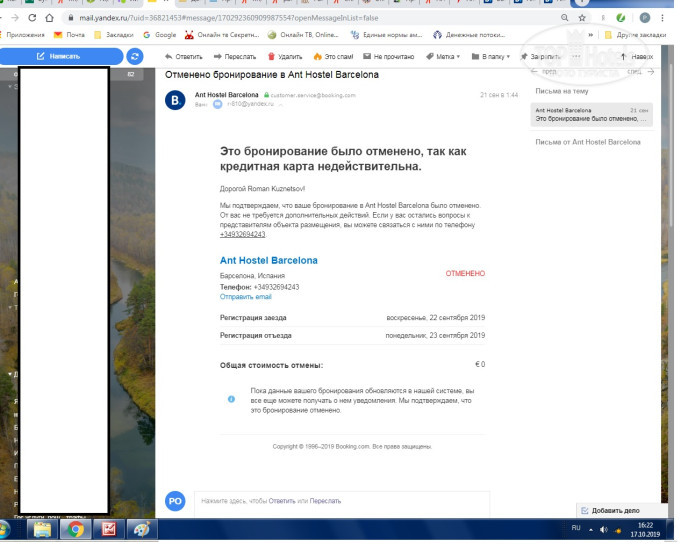This screenshot has width=688, height=550.
Task: Show hidden tray icons arrow
Action: point(591,530)
